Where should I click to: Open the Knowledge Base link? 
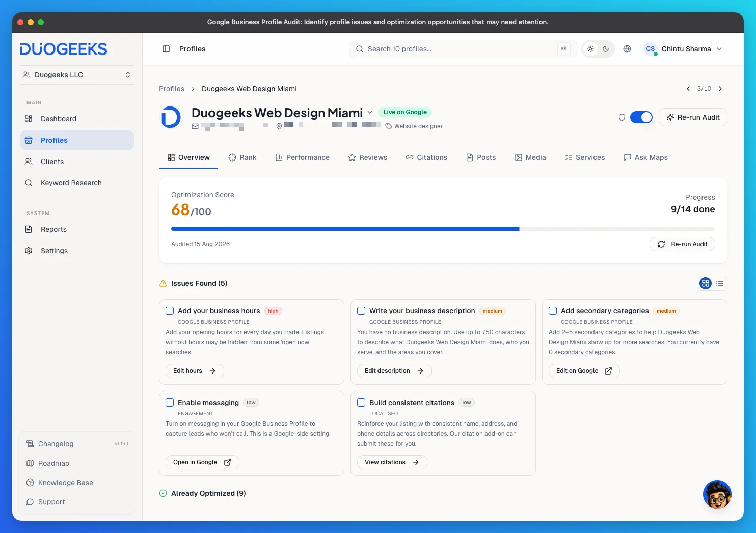tap(77, 483)
